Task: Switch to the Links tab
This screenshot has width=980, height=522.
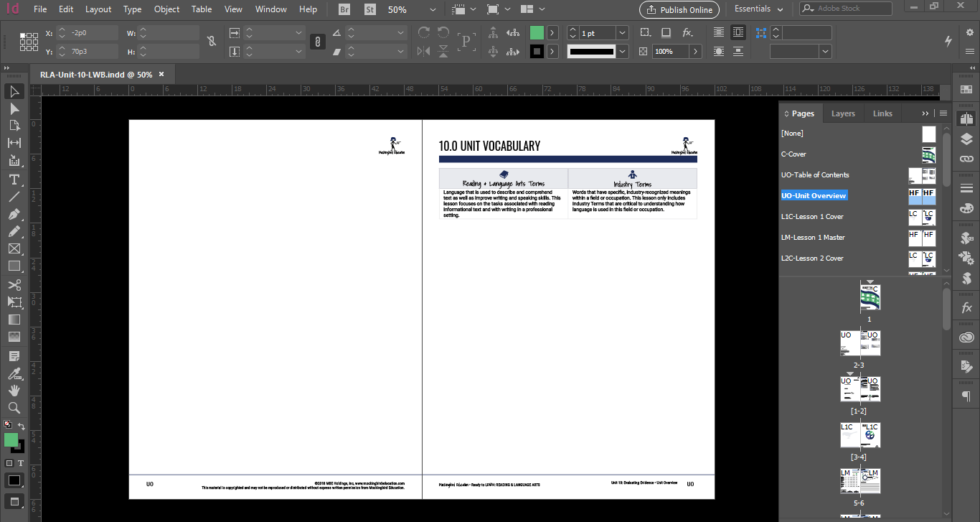Action: click(882, 113)
